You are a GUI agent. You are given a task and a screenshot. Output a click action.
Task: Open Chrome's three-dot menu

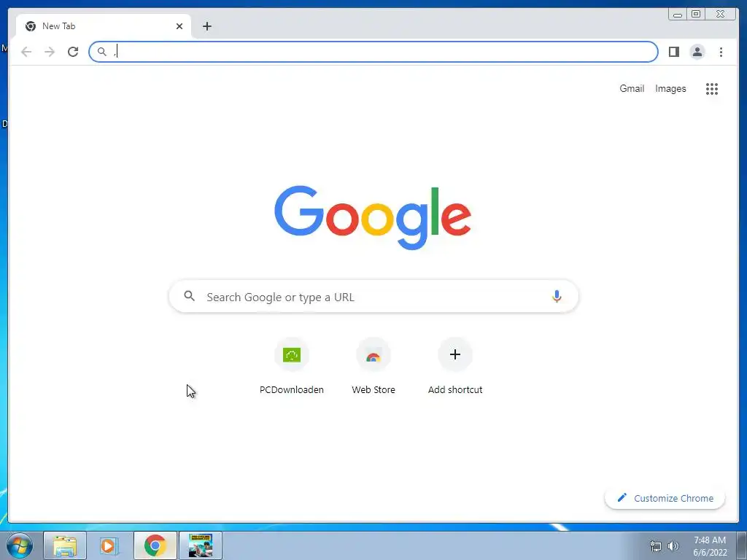coord(721,52)
